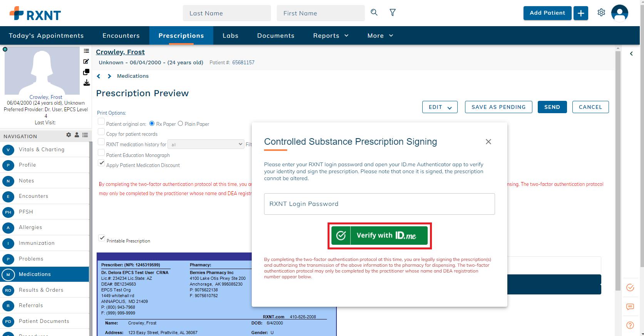Viewport: 644px width, 336px height.
Task: Open Today's Appointments tab
Action: tap(46, 35)
